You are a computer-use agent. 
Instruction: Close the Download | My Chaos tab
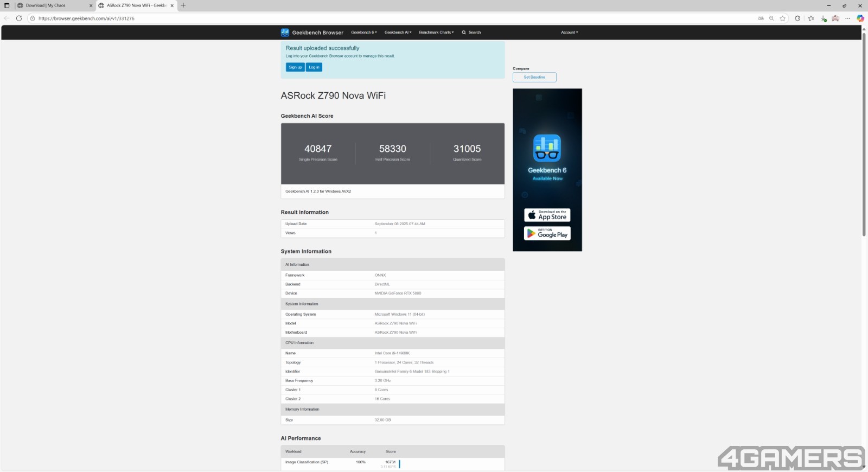coord(91,5)
